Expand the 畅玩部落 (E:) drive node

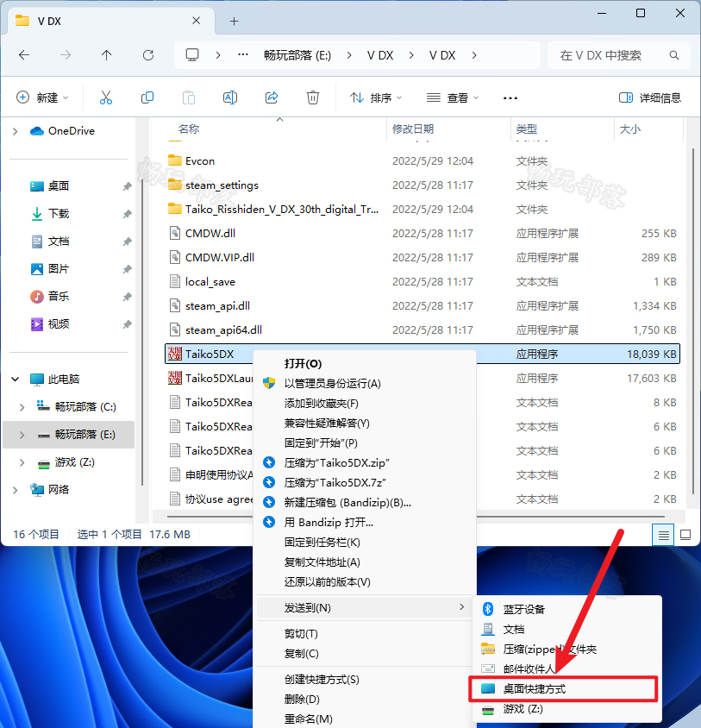(22, 435)
